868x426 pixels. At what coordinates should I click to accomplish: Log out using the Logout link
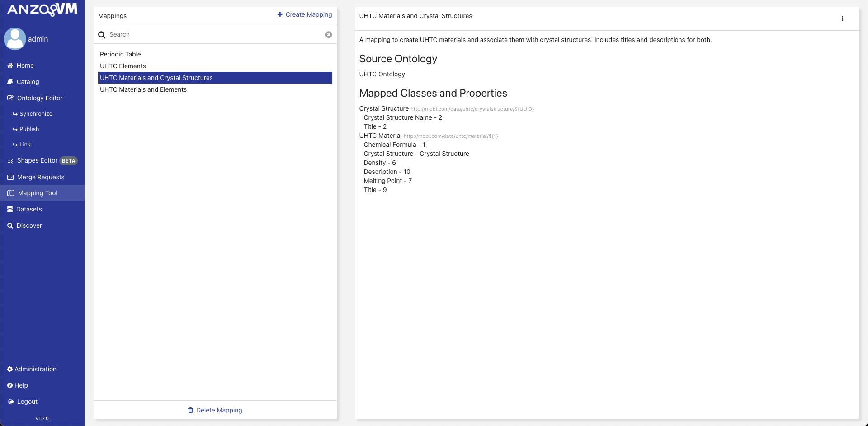[27, 402]
